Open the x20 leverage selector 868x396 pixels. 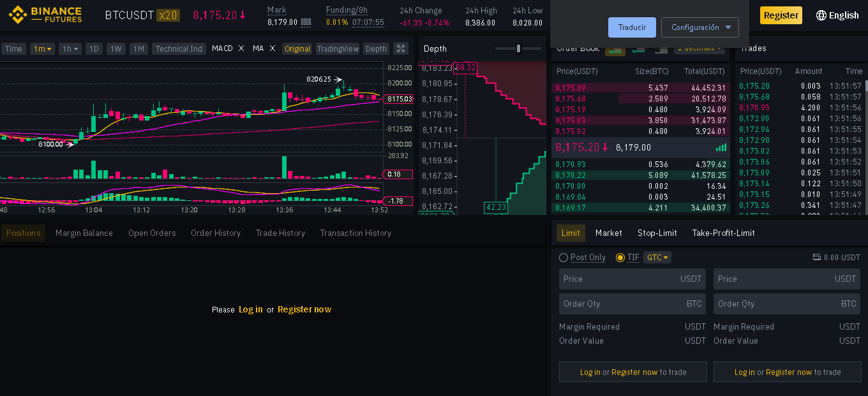click(x=168, y=15)
